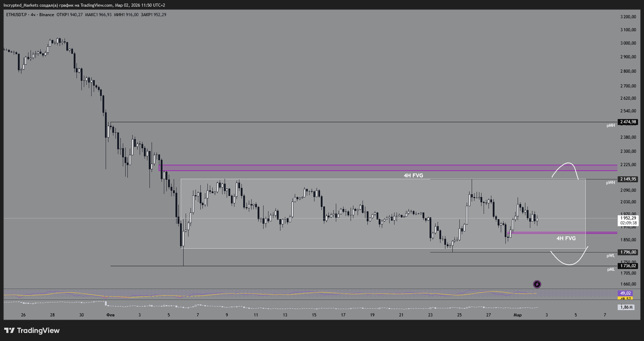Click the date 13 on the time axis
Image resolution: width=644 pixels, height=341 pixels.
[x=285, y=315]
